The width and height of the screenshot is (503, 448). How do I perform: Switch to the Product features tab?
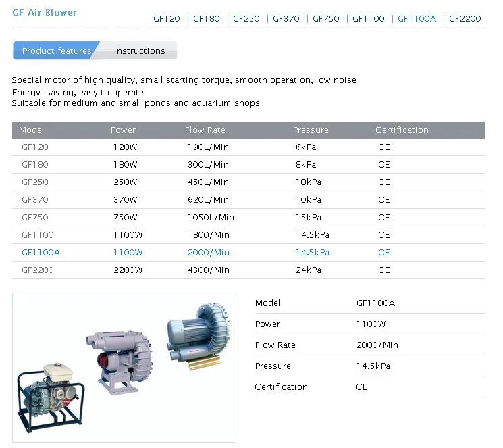pos(57,51)
